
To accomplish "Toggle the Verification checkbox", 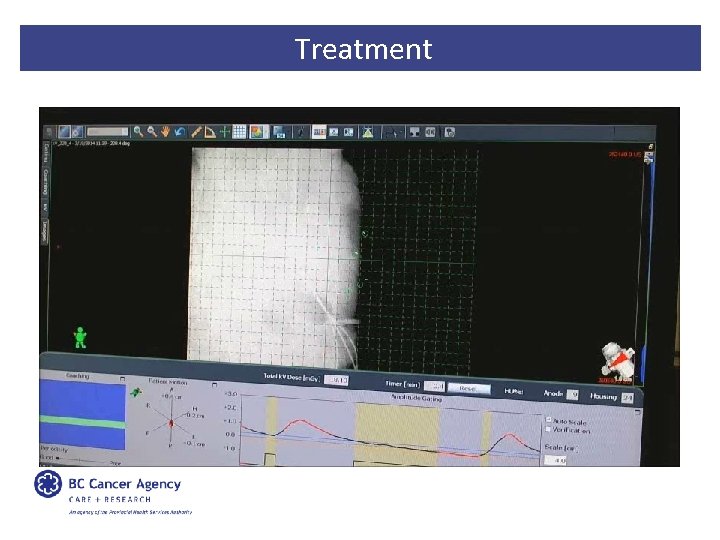I will pos(548,429).
